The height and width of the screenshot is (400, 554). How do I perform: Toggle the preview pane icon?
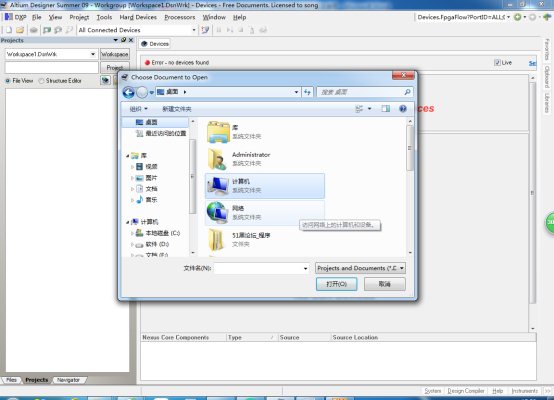click(385, 109)
